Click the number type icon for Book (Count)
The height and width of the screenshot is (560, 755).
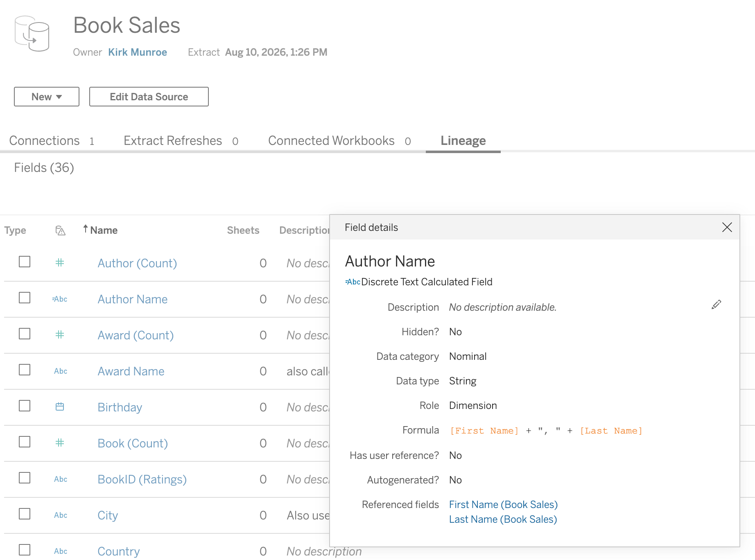pos(60,443)
